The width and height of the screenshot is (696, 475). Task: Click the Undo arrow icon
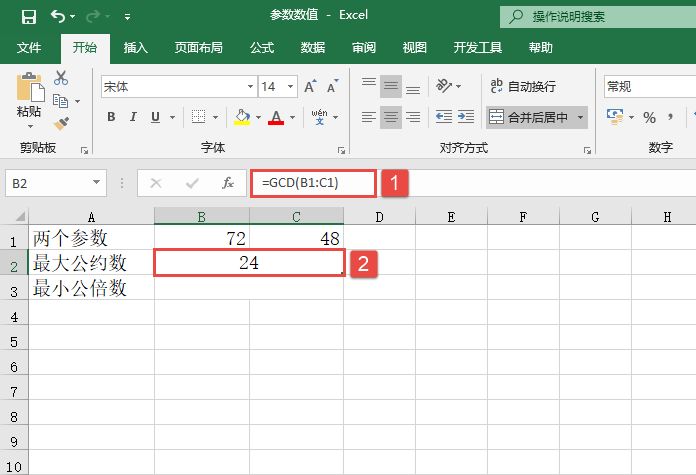click(58, 16)
